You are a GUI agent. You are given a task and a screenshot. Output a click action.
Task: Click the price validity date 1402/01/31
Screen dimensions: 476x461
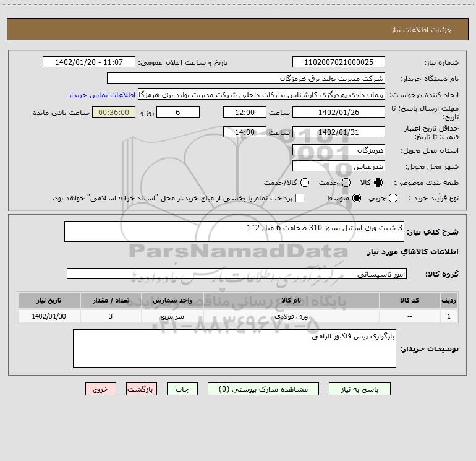(339, 132)
